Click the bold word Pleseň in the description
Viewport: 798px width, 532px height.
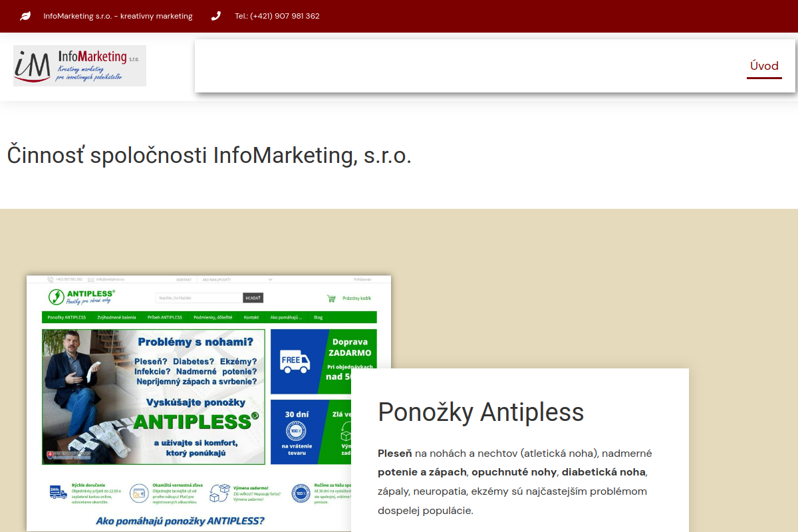[x=395, y=454]
